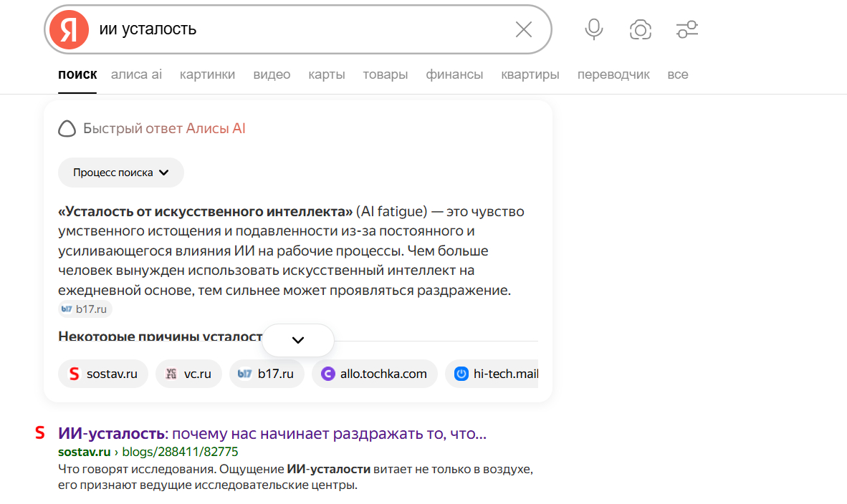Image resolution: width=847 pixels, height=504 pixels.
Task: Open search settings sliders icon
Action: [686, 29]
